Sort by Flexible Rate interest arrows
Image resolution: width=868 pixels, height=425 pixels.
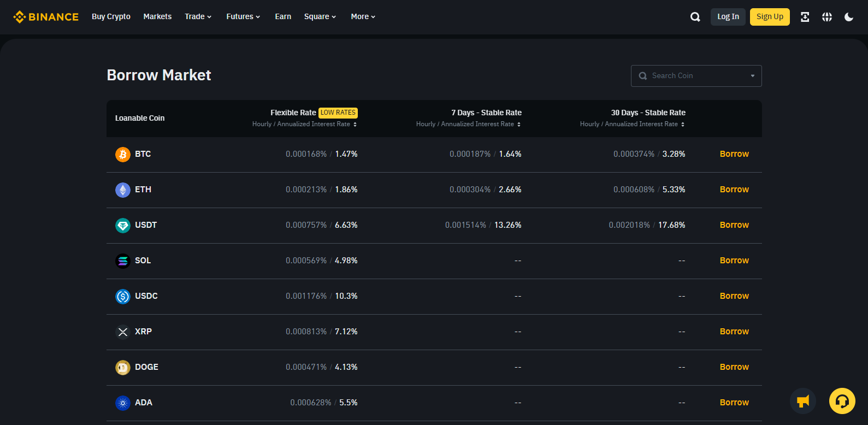point(355,125)
